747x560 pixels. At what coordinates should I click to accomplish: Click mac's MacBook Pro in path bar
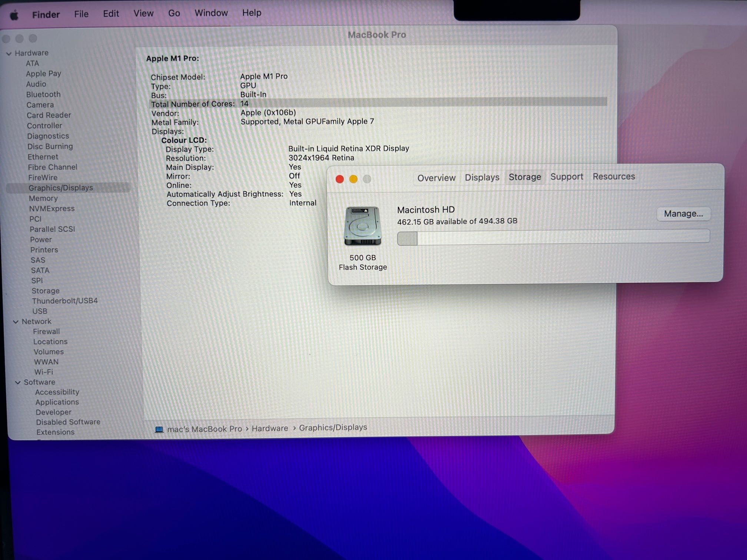pyautogui.click(x=205, y=429)
